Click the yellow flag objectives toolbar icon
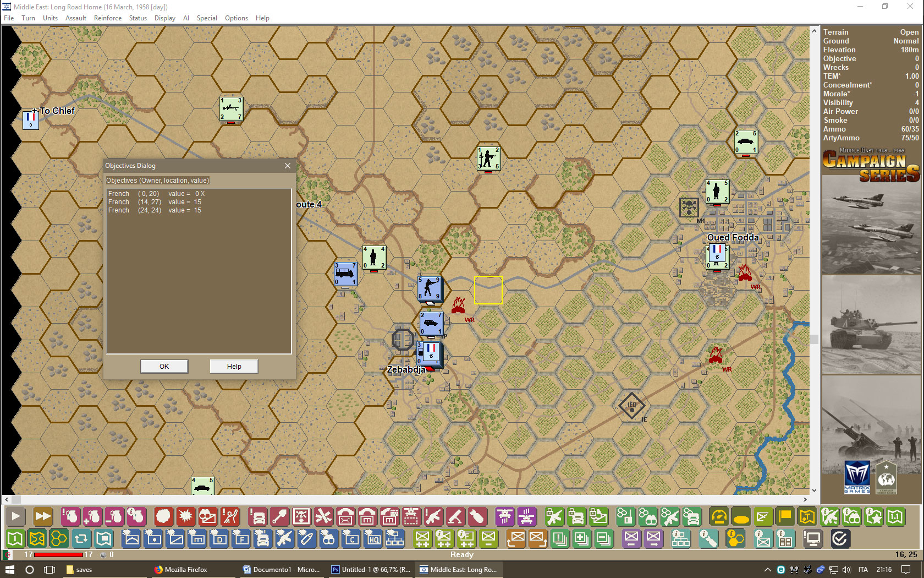The width and height of the screenshot is (924, 578). pos(785,516)
